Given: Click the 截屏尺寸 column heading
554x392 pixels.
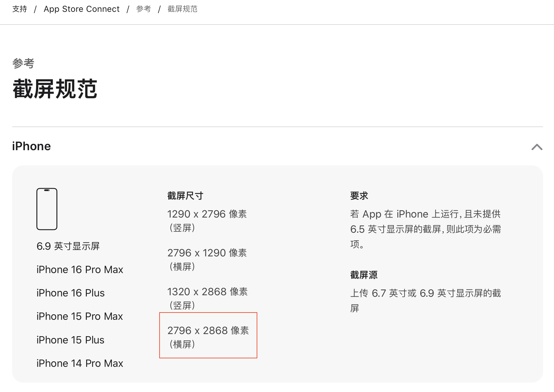Looking at the screenshot, I should pyautogui.click(x=185, y=196).
